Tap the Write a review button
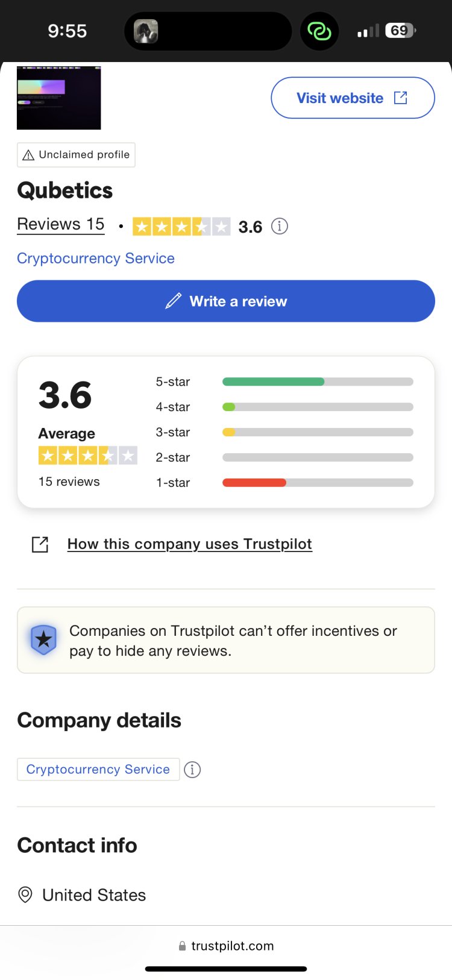The width and height of the screenshot is (452, 980). pos(226,301)
